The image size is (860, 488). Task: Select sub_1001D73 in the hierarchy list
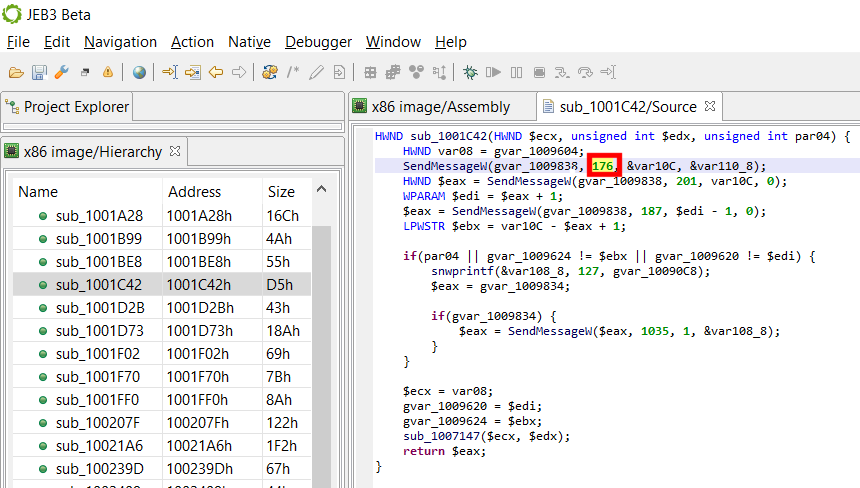tap(99, 330)
